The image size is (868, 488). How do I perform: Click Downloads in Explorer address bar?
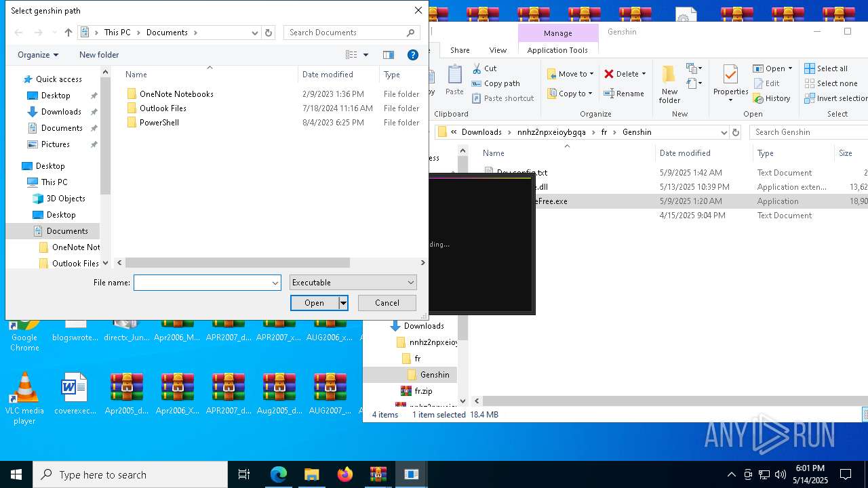pyautogui.click(x=481, y=132)
